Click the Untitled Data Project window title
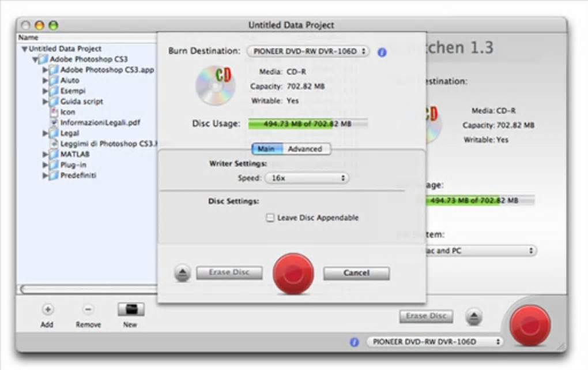The width and height of the screenshot is (588, 370). (291, 25)
